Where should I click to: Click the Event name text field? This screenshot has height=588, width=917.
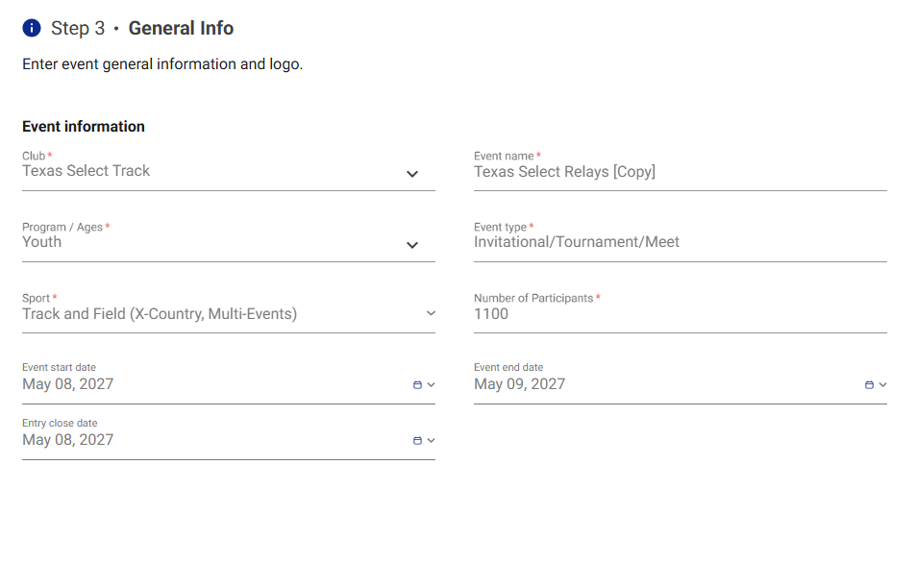pyautogui.click(x=681, y=172)
